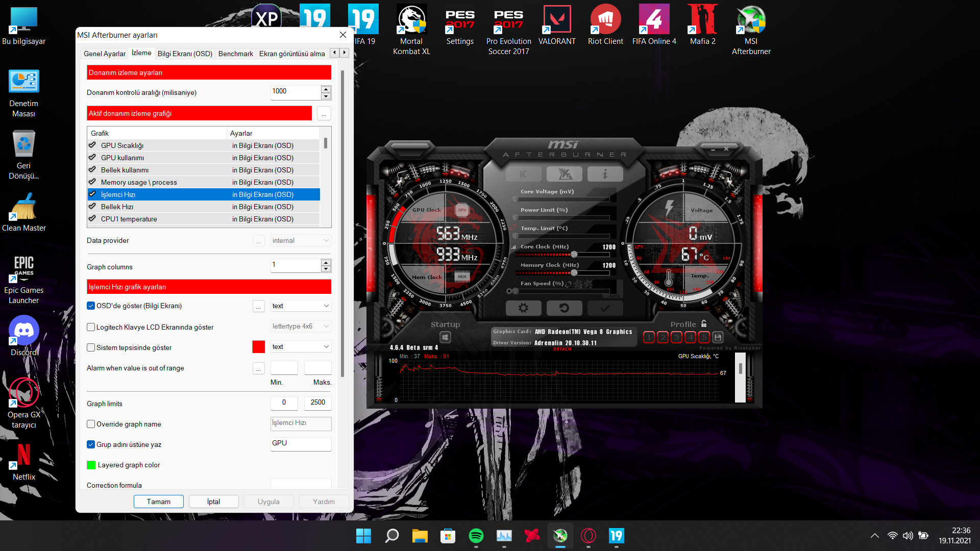980x551 pixels.
Task: Open the tray icon text type dropdown
Action: coord(301,346)
